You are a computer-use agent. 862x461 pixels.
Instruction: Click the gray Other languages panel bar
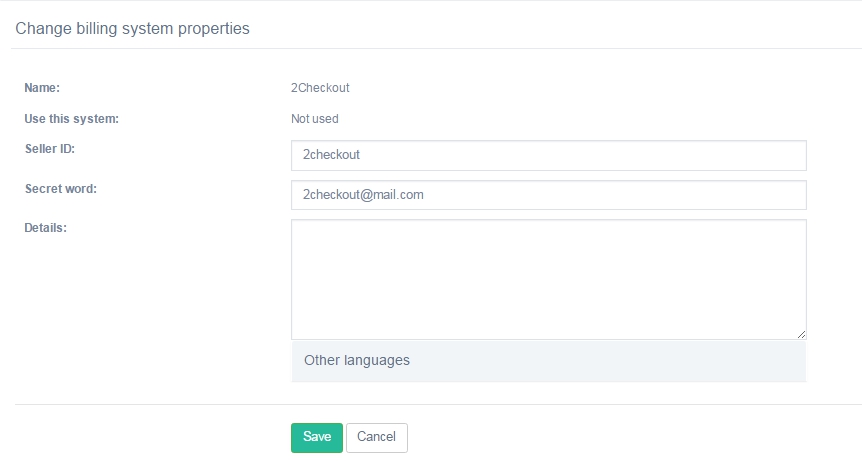549,361
